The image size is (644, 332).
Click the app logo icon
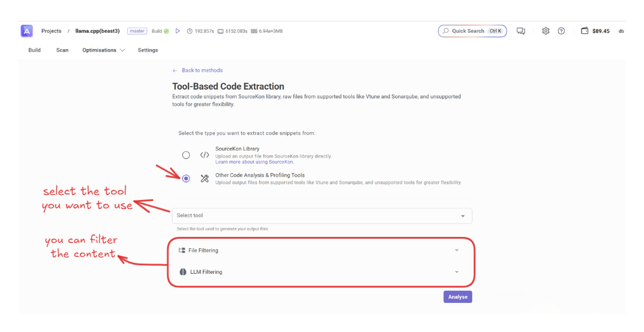pos(27,31)
